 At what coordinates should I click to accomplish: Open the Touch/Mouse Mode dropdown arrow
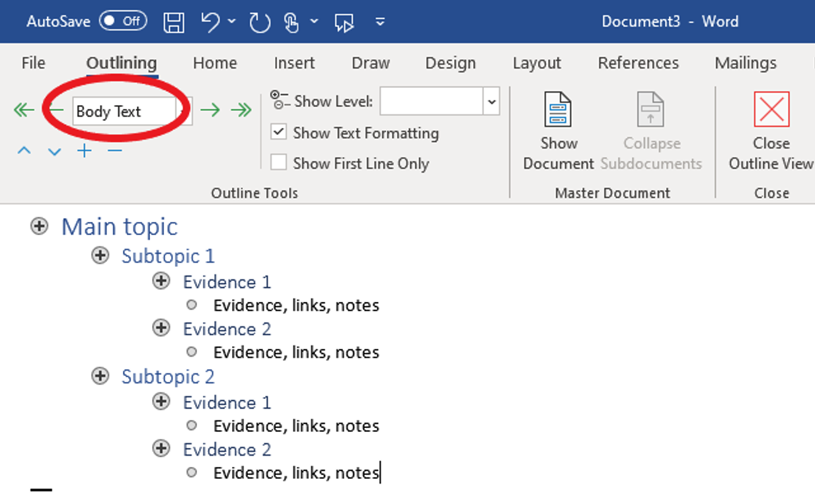click(x=314, y=22)
